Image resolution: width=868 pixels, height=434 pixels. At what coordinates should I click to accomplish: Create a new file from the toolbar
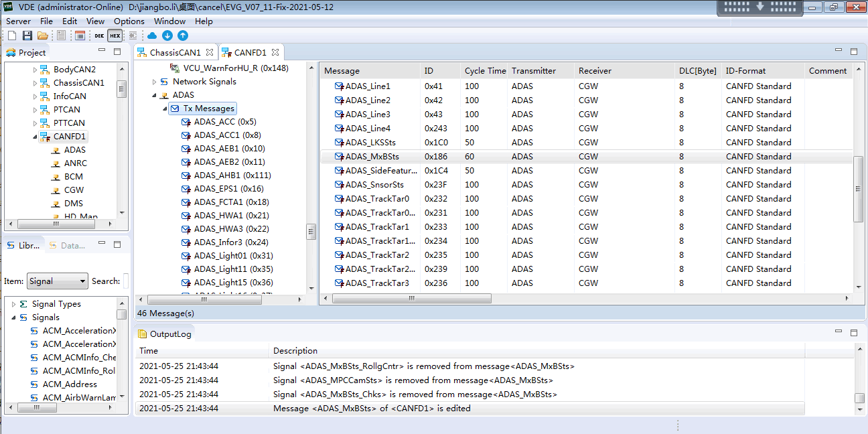click(12, 35)
